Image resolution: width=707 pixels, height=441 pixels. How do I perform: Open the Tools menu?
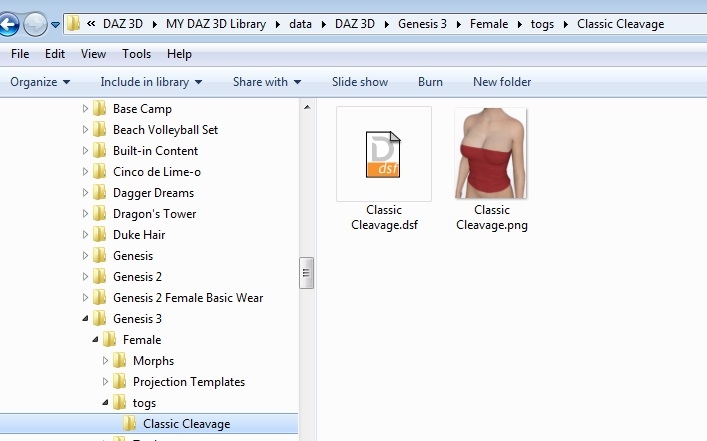point(136,54)
